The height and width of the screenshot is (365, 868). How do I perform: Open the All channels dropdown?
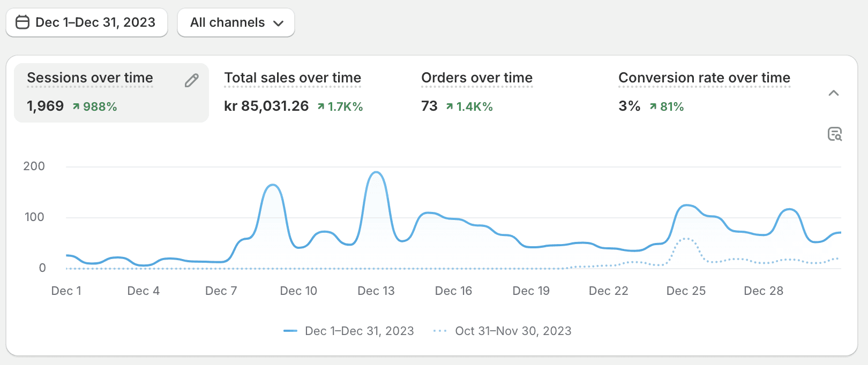tap(236, 22)
